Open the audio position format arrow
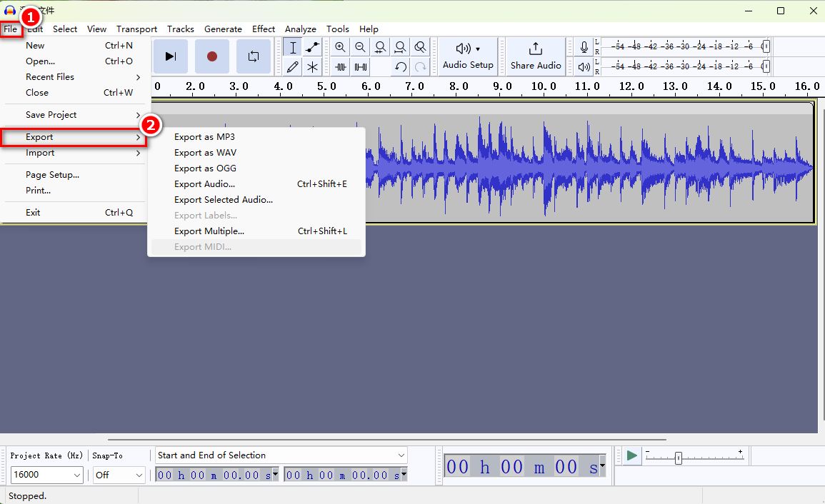The height and width of the screenshot is (504, 825). 602,465
